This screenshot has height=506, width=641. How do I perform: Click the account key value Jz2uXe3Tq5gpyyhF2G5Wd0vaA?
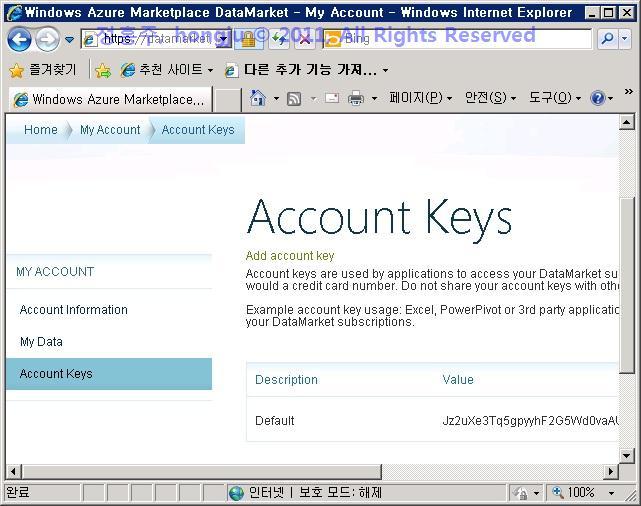click(x=530, y=421)
